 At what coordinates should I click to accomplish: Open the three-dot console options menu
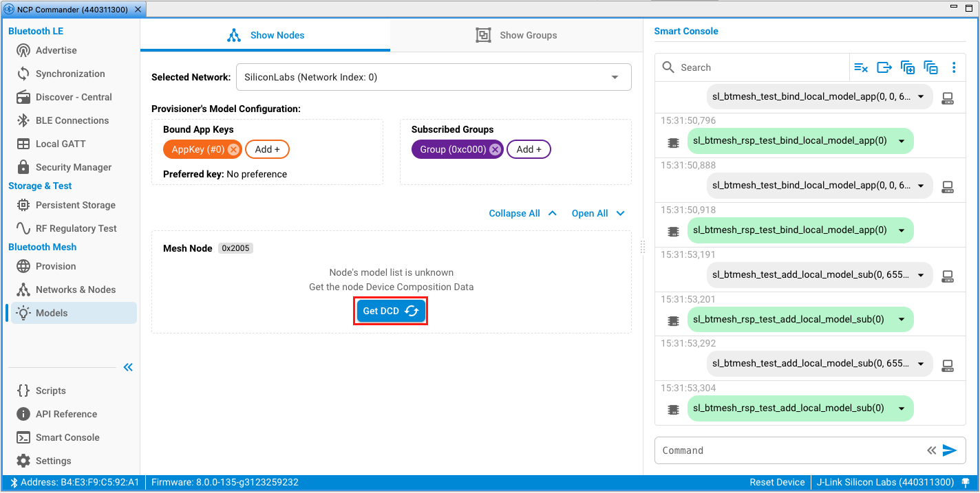pyautogui.click(x=954, y=67)
